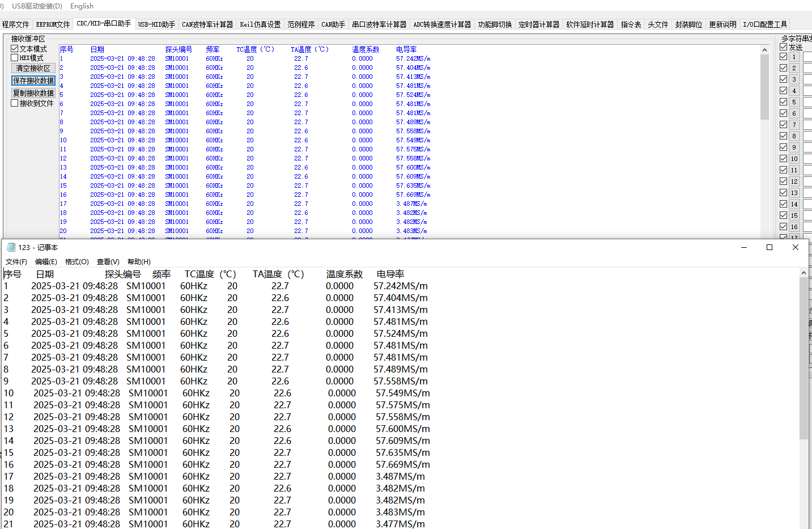Click the English menu item
812x529 pixels.
point(82,6)
